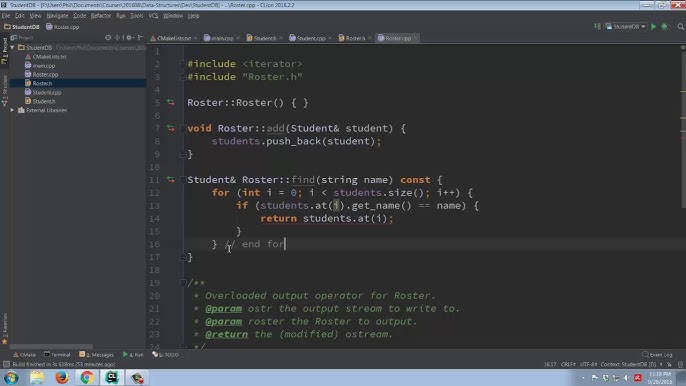Collapse the StudentDB project root folder
Image resolution: width=686 pixels, height=386 pixels.
coord(12,47)
